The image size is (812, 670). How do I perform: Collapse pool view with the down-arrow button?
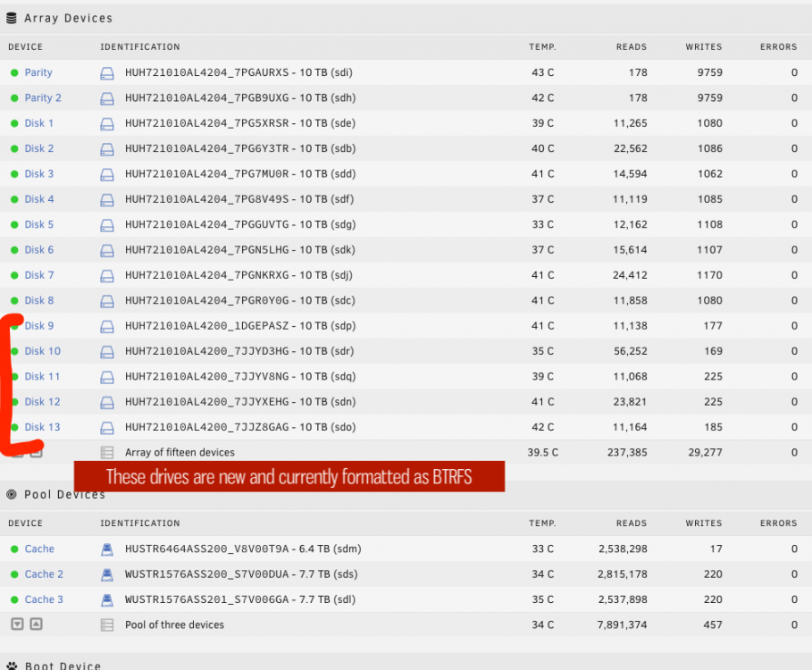(17, 624)
